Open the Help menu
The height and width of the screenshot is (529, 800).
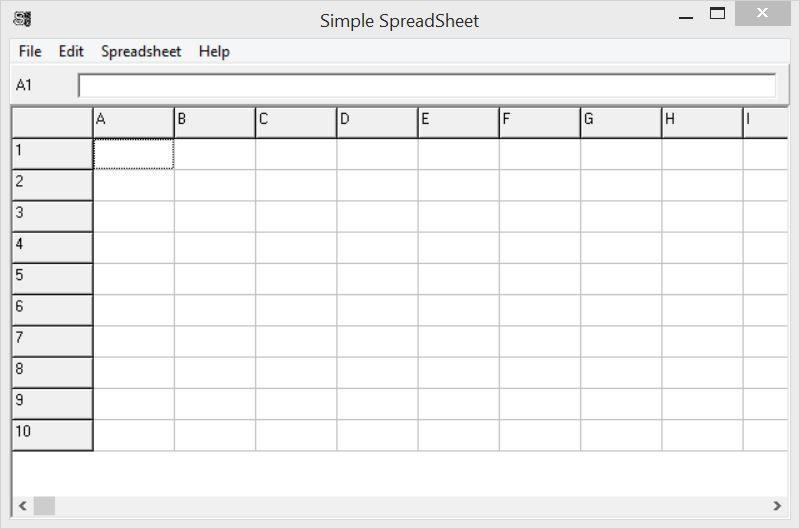pyautogui.click(x=214, y=51)
